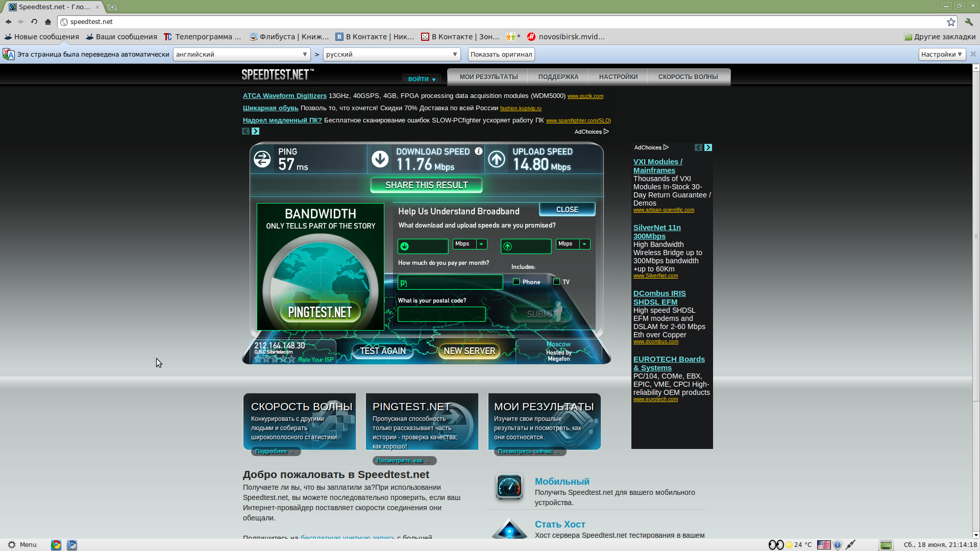Expand the ВОЙТИ login dropdown
This screenshot has height=551, width=980.
click(422, 79)
